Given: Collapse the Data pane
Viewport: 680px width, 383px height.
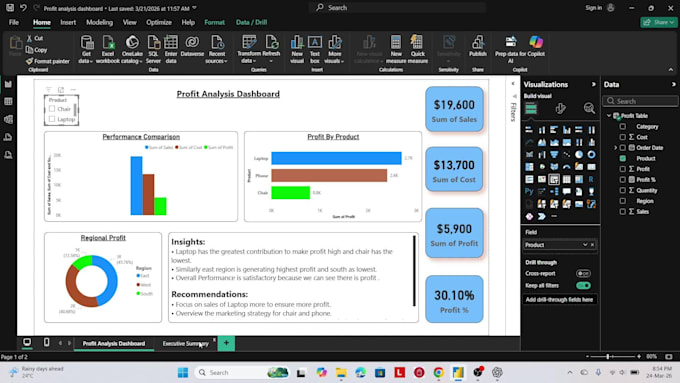Looking at the screenshot, I should click(x=673, y=85).
